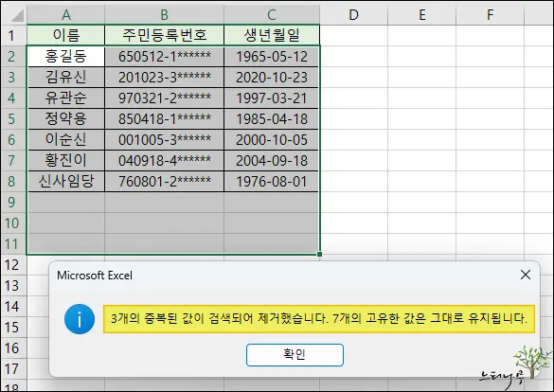Click the 생년월일 header cell
Viewport: 554px width, 392px height.
(x=272, y=35)
